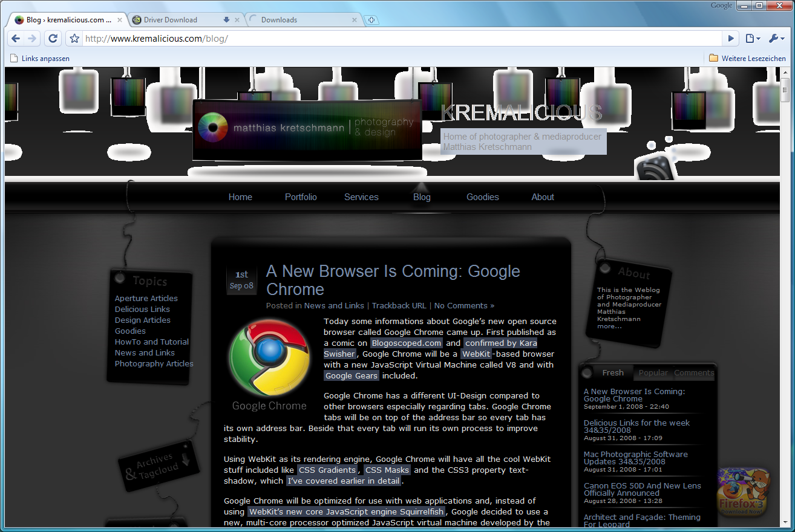Select the Fresh tab in sidebar
This screenshot has width=795, height=532.
click(613, 373)
